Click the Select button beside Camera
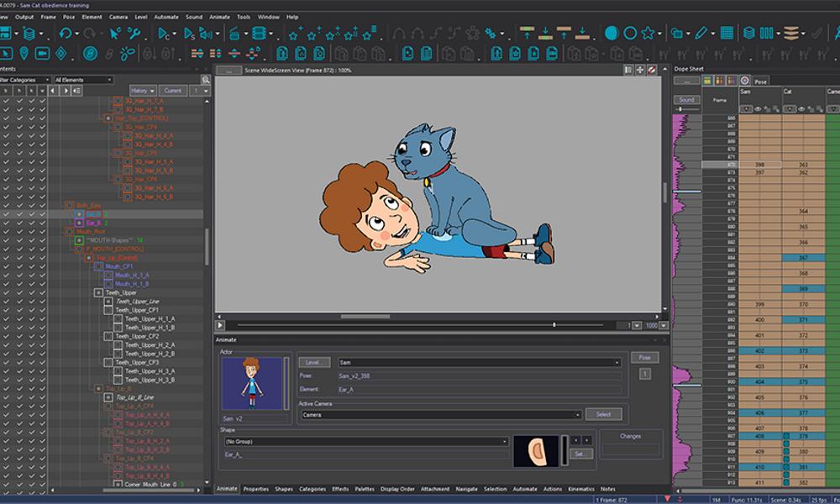The image size is (840, 504). [x=604, y=414]
